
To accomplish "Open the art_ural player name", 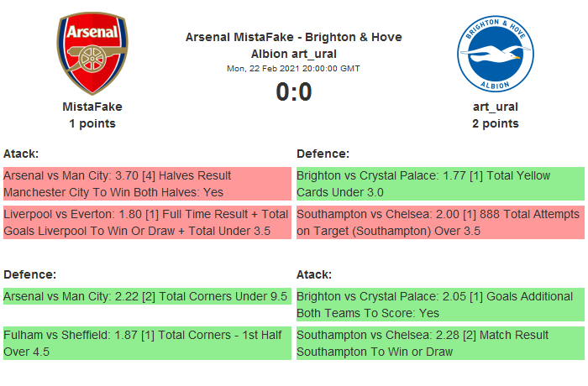I will pos(495,107).
